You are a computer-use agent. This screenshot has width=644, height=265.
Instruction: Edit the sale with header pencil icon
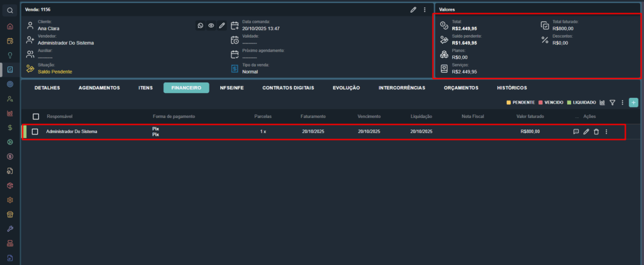click(x=413, y=9)
